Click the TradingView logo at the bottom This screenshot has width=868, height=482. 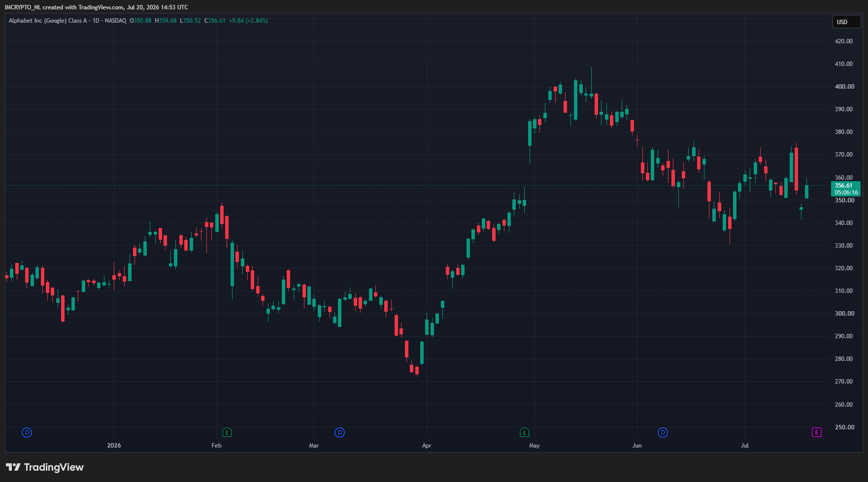[45, 467]
